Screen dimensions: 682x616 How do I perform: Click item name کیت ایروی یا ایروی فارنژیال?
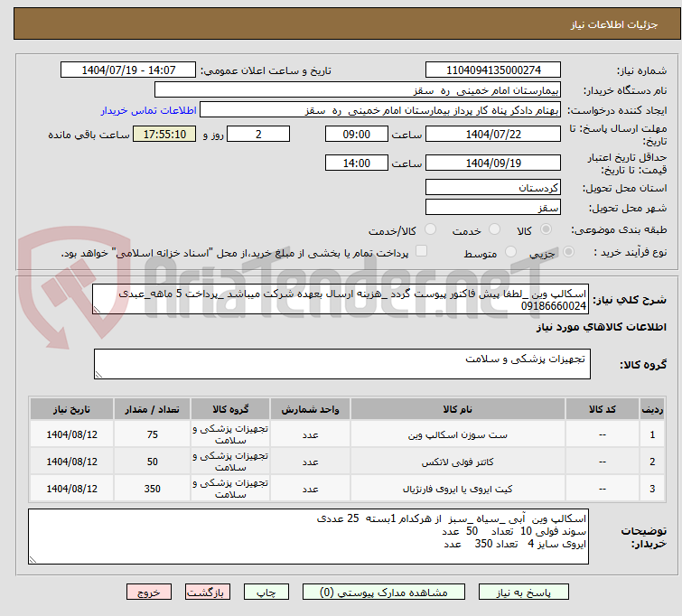(x=458, y=489)
